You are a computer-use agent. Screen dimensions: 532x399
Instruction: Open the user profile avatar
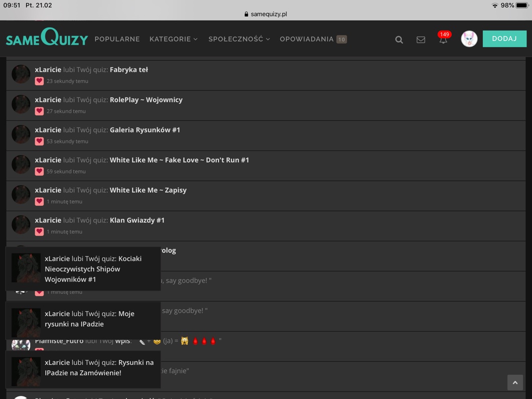click(x=469, y=39)
